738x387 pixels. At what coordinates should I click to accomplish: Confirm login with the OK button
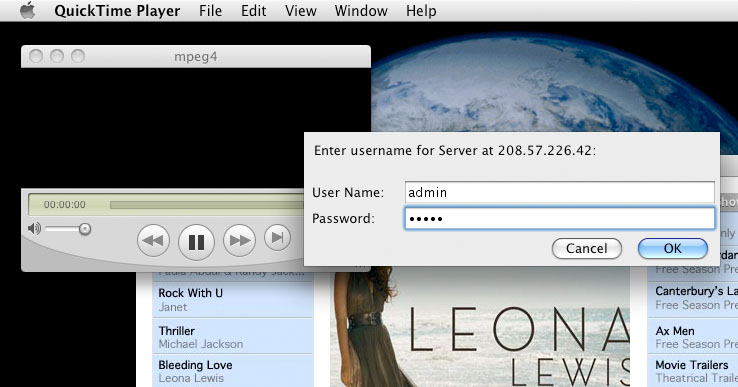pos(673,248)
